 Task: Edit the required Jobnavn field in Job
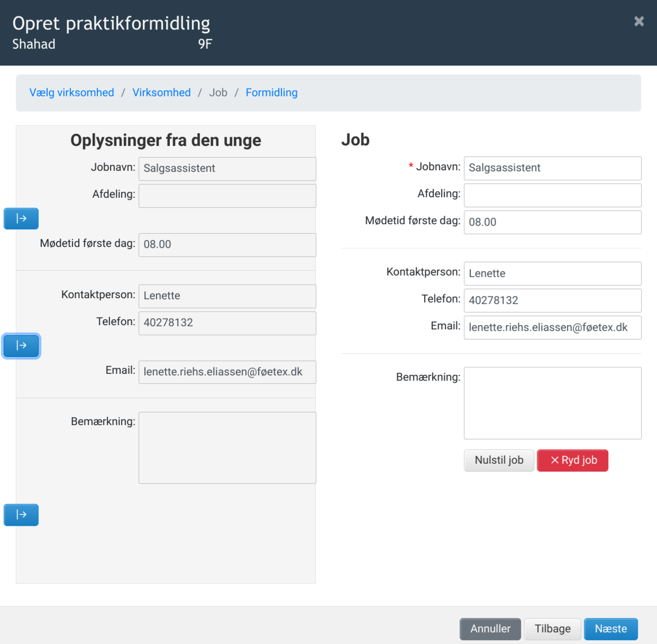point(552,168)
